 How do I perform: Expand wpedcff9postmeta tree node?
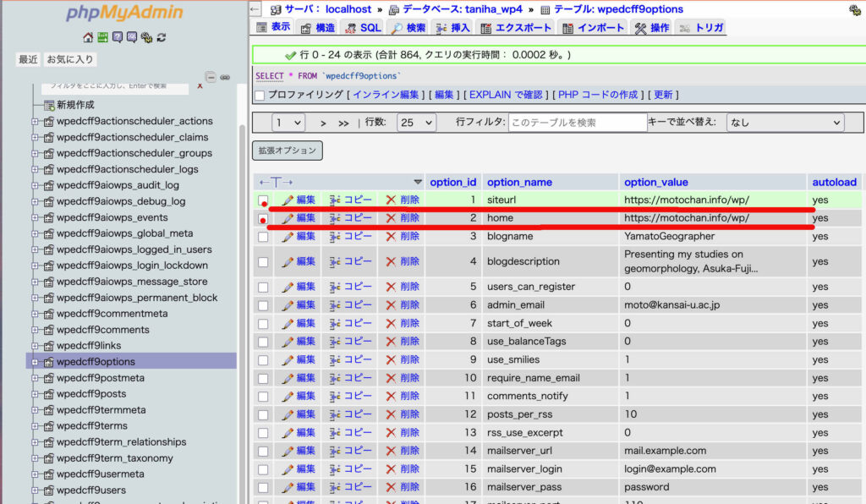[35, 378]
